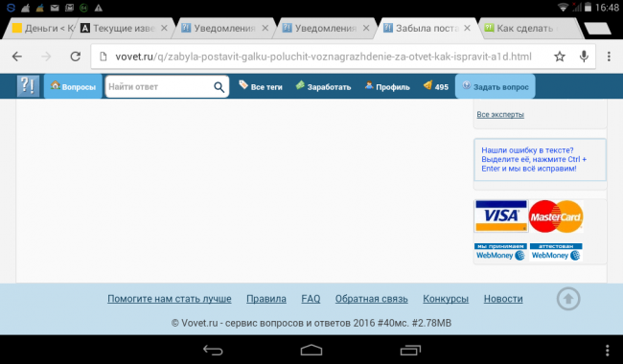This screenshot has width=623, height=364.
Task: Click the 'аттестован WebMoney' badge
Action: tap(556, 252)
